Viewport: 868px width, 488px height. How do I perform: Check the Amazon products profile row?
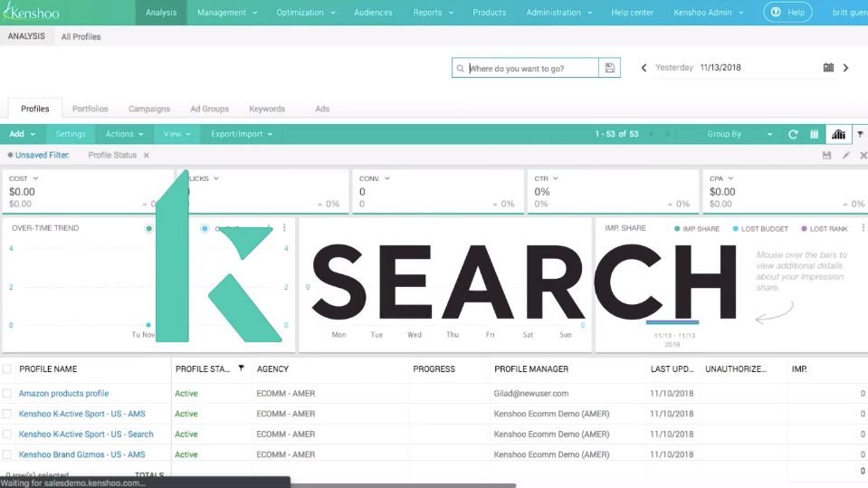click(7, 393)
